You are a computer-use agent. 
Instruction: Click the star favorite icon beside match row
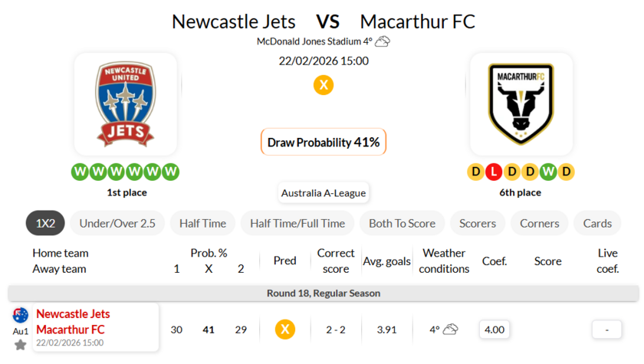tap(21, 345)
